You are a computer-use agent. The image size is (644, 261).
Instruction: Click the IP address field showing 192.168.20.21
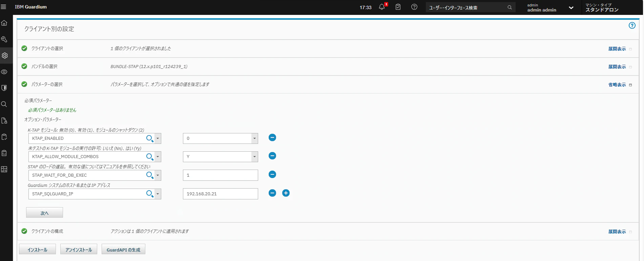pyautogui.click(x=221, y=194)
